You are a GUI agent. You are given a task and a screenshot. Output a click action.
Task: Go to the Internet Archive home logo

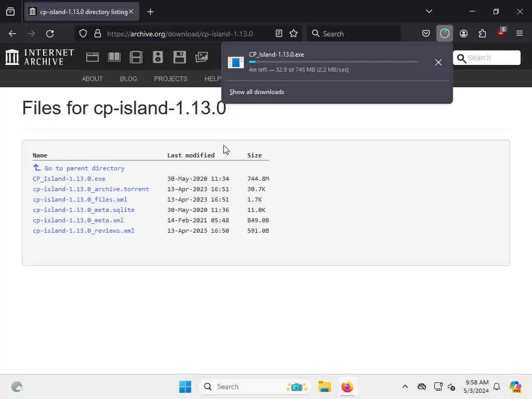click(x=39, y=57)
